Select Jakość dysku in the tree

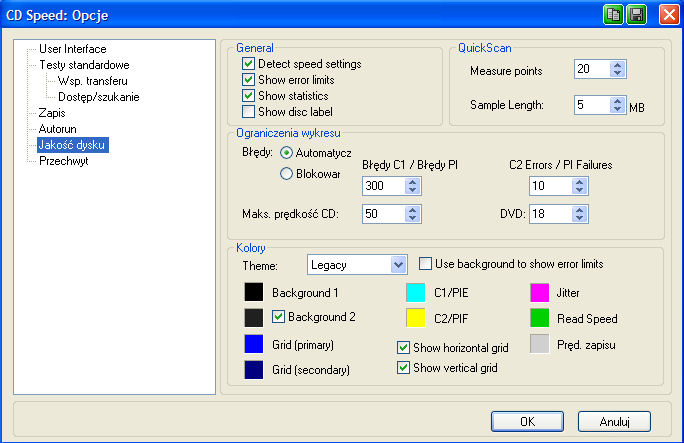(x=72, y=145)
